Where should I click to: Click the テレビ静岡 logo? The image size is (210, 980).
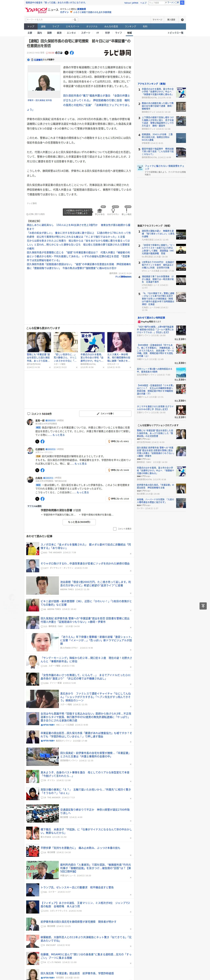117,53
